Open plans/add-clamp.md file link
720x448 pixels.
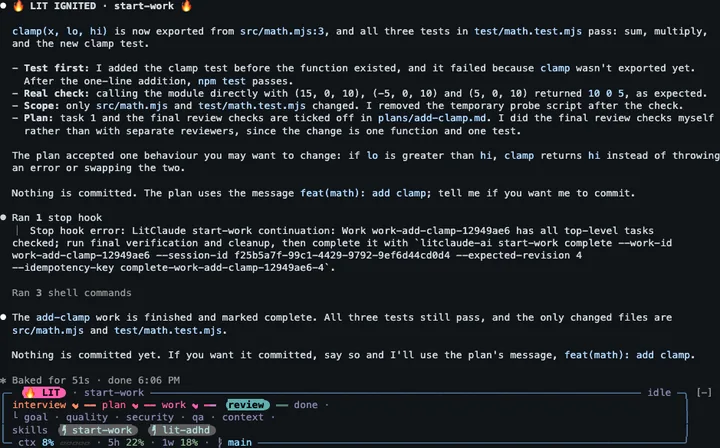[x=432, y=118]
